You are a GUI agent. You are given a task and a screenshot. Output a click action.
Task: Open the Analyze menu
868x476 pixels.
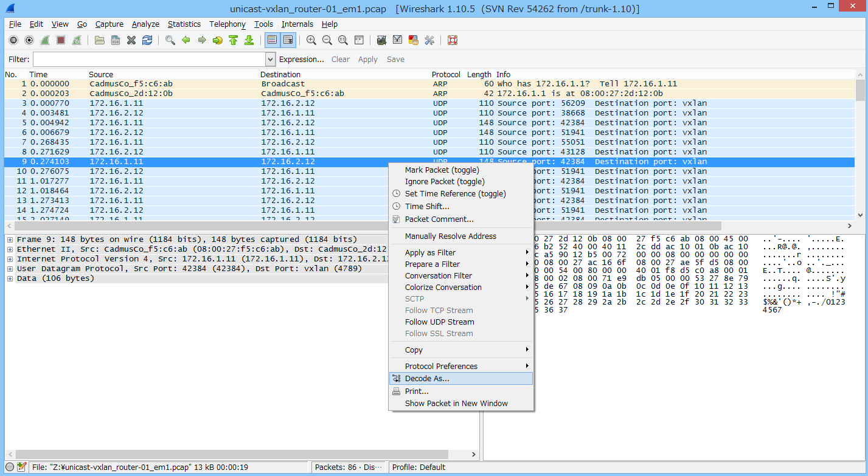point(145,24)
